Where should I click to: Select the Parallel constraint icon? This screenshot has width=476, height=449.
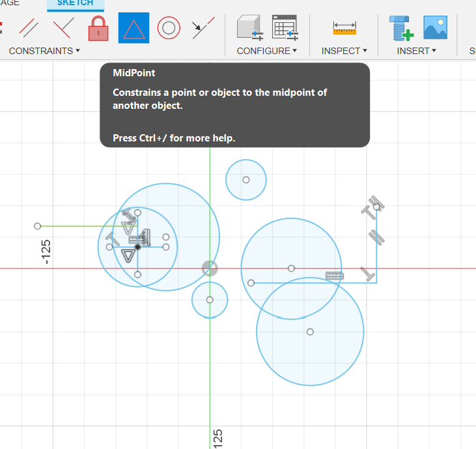(x=29, y=28)
